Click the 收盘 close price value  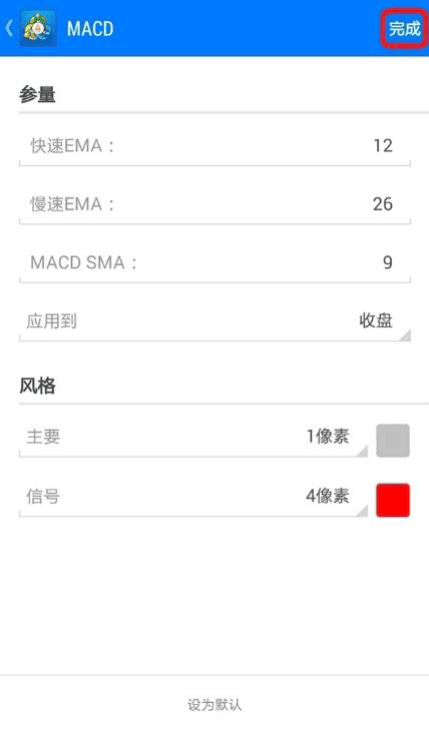(x=376, y=321)
